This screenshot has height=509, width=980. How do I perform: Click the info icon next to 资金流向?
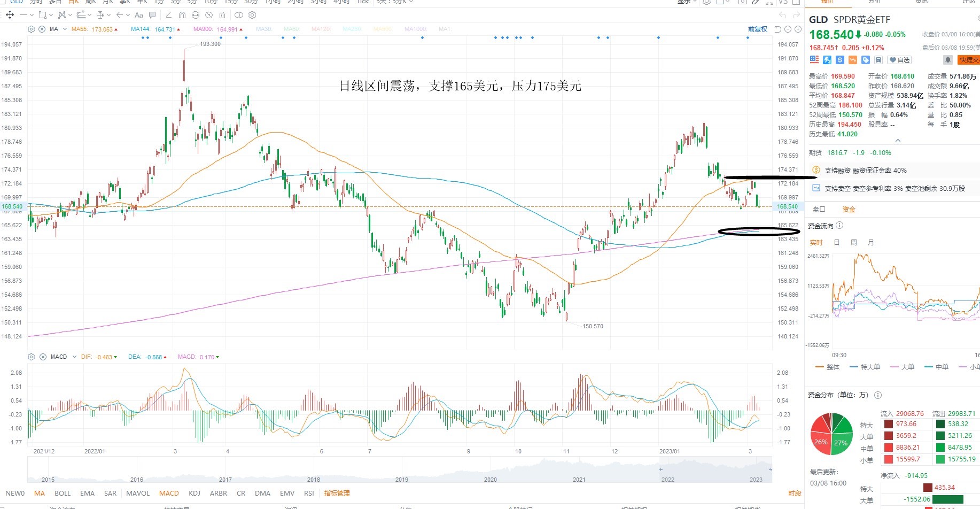[x=839, y=226]
